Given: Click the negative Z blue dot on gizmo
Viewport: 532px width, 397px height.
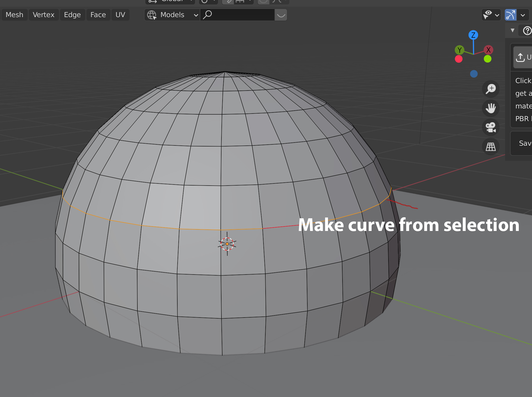Looking at the screenshot, I should pos(474,74).
